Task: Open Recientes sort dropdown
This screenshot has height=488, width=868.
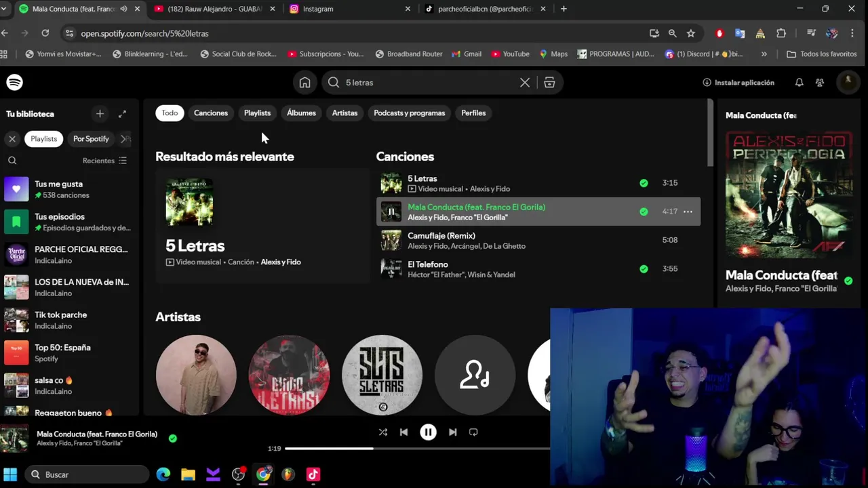Action: pos(104,161)
